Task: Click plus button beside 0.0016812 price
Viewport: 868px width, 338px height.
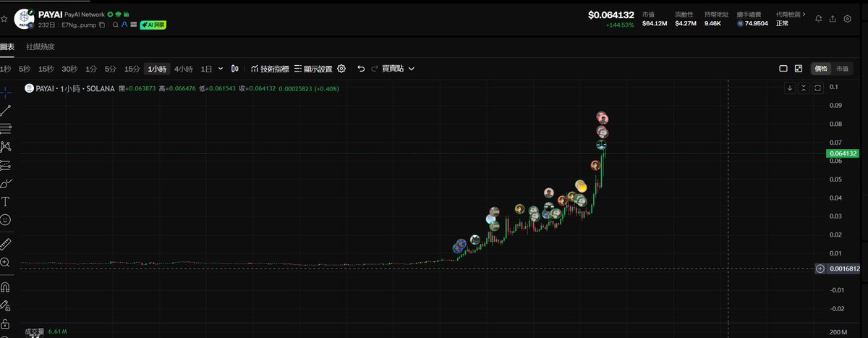Action: [820, 269]
